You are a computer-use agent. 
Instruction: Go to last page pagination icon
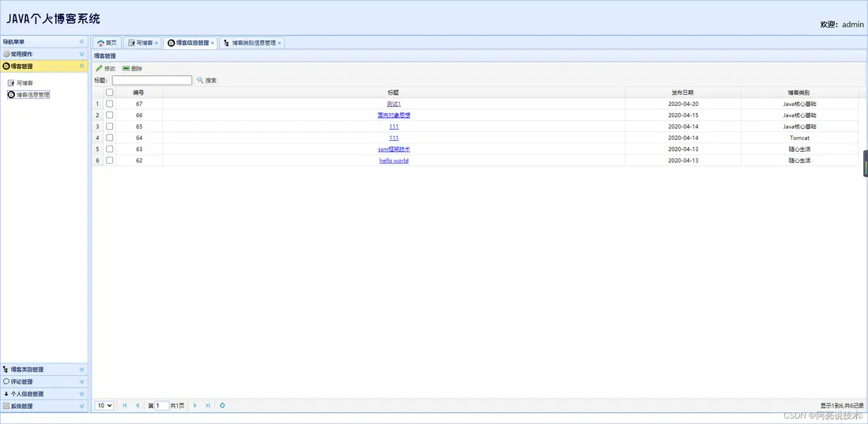coord(208,406)
